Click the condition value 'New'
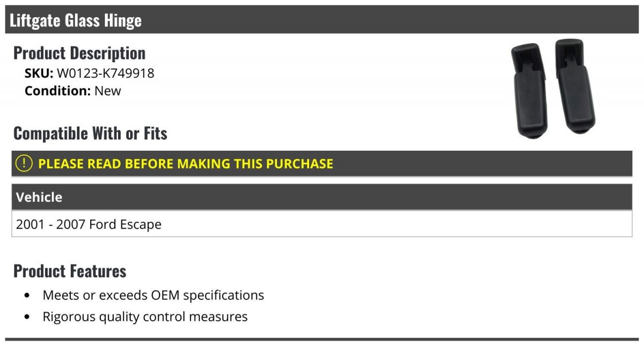This screenshot has height=346, width=644. [x=108, y=91]
